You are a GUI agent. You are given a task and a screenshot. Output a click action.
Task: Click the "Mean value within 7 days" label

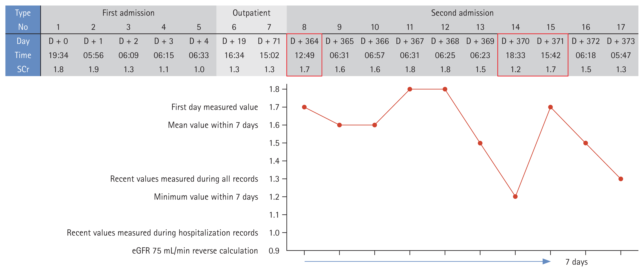click(x=213, y=125)
